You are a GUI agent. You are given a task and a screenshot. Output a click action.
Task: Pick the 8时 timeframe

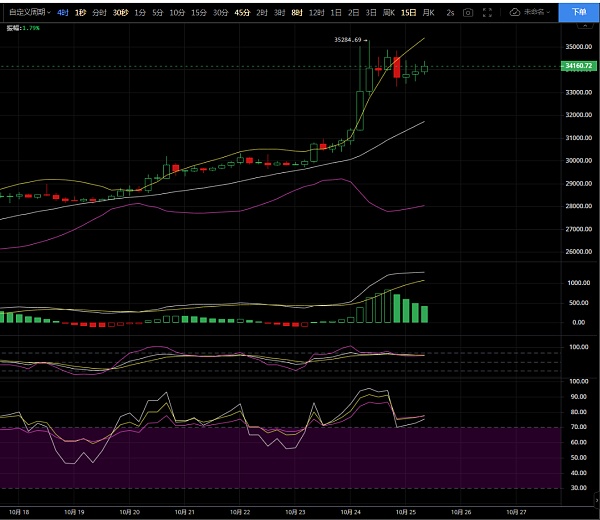(x=297, y=12)
